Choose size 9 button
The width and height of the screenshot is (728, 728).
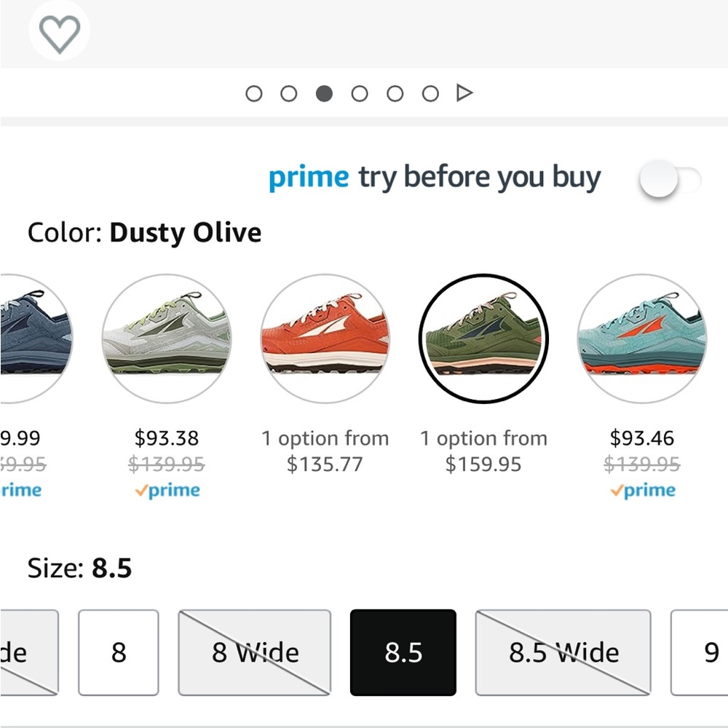pyautogui.click(x=700, y=652)
